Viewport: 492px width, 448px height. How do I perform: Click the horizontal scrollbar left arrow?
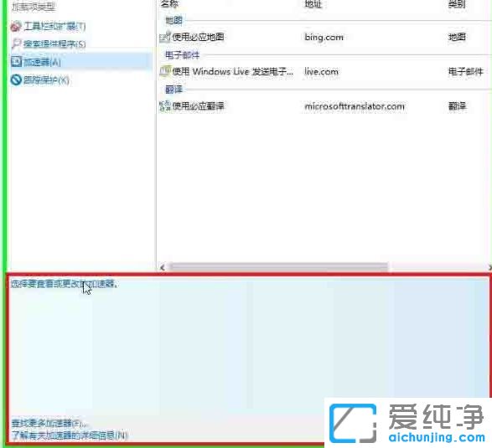point(163,267)
